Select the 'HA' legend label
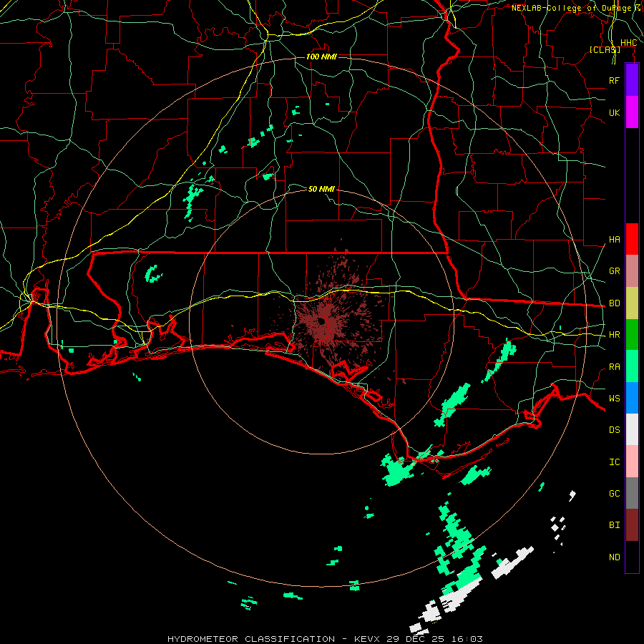Image resolution: width=644 pixels, height=644 pixels. point(614,240)
